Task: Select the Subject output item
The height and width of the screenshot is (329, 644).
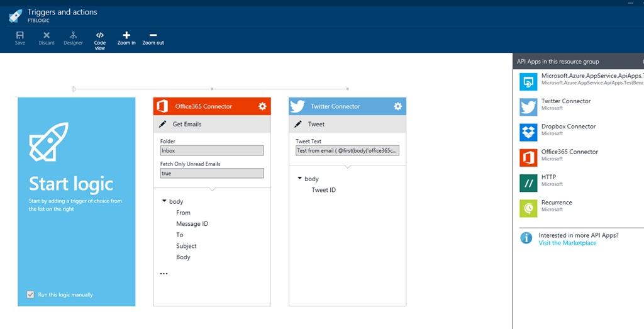Action: (186, 245)
